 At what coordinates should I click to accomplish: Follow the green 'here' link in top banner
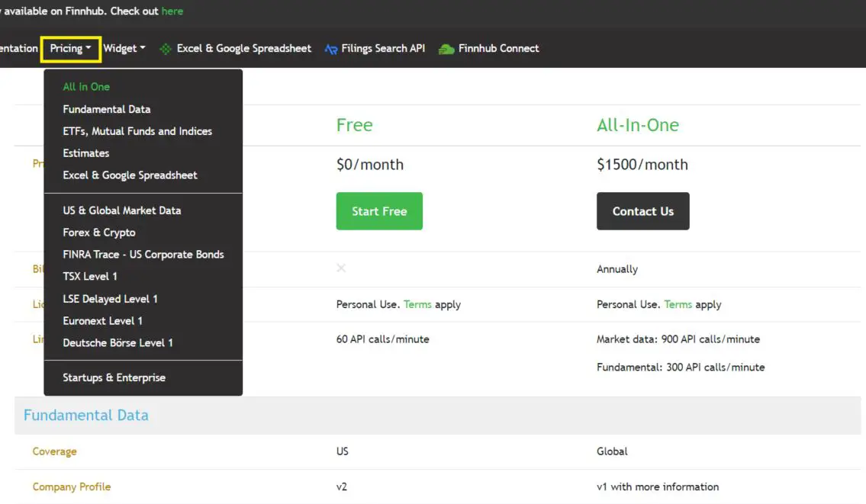[172, 11]
